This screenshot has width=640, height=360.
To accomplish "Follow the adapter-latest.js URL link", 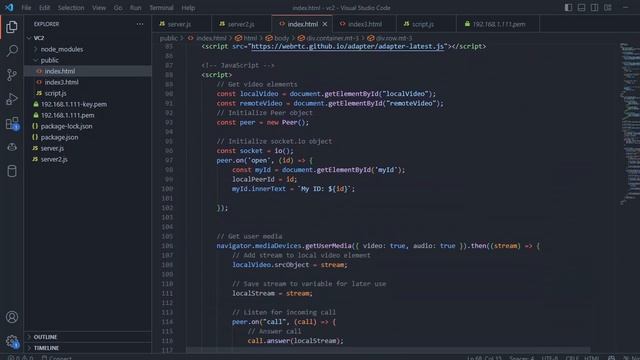I will tap(347, 46).
